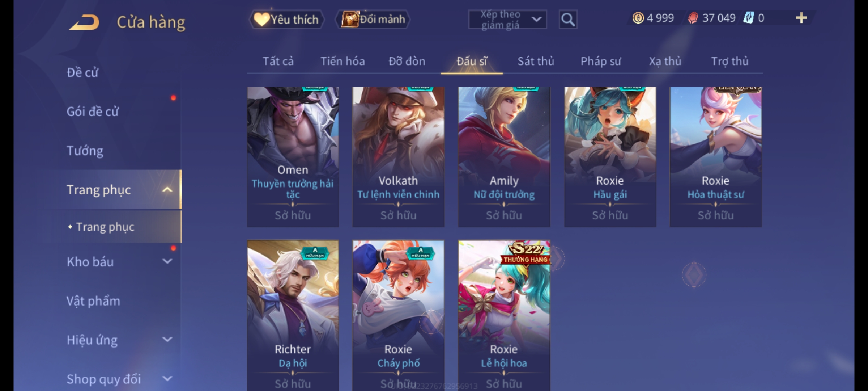868x391 pixels.
Task: Open the Xếp theo giảm giá dropdown
Action: [507, 20]
